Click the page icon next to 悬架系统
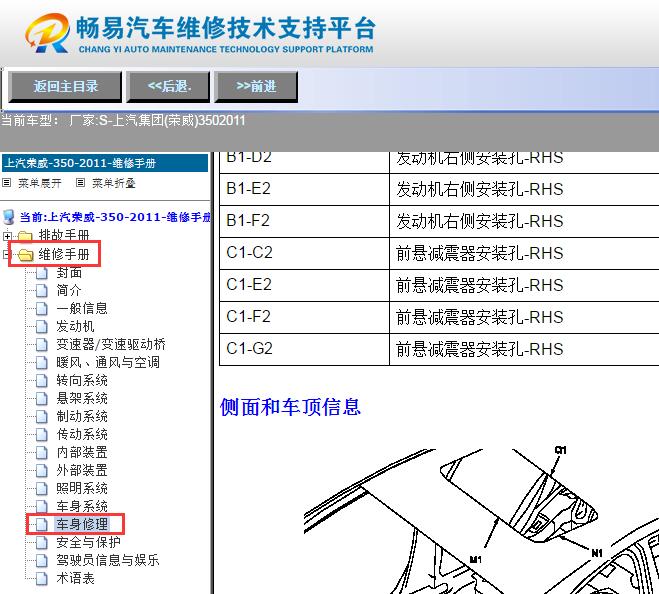The height and width of the screenshot is (594, 659). (42, 399)
